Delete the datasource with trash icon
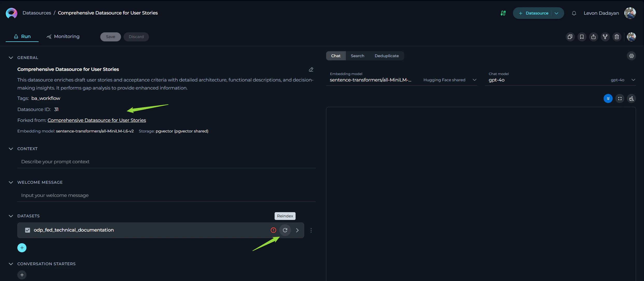The width and height of the screenshot is (644, 281). 617,37
